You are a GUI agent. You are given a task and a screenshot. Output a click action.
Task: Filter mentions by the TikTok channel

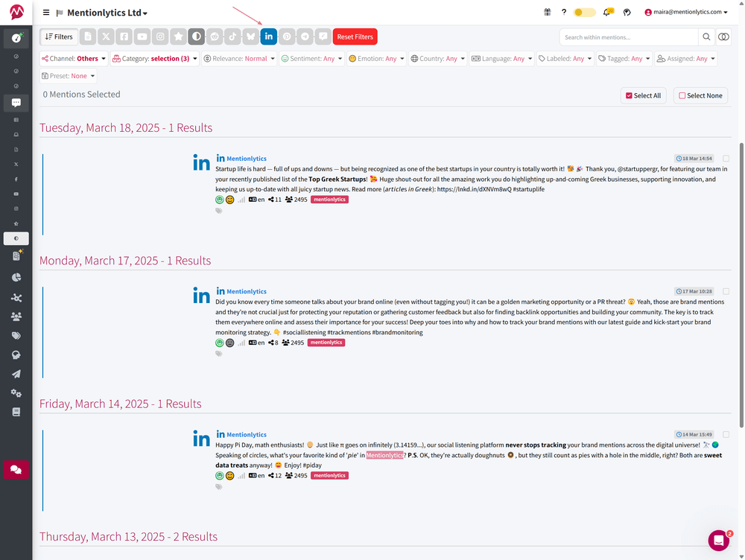click(x=232, y=36)
